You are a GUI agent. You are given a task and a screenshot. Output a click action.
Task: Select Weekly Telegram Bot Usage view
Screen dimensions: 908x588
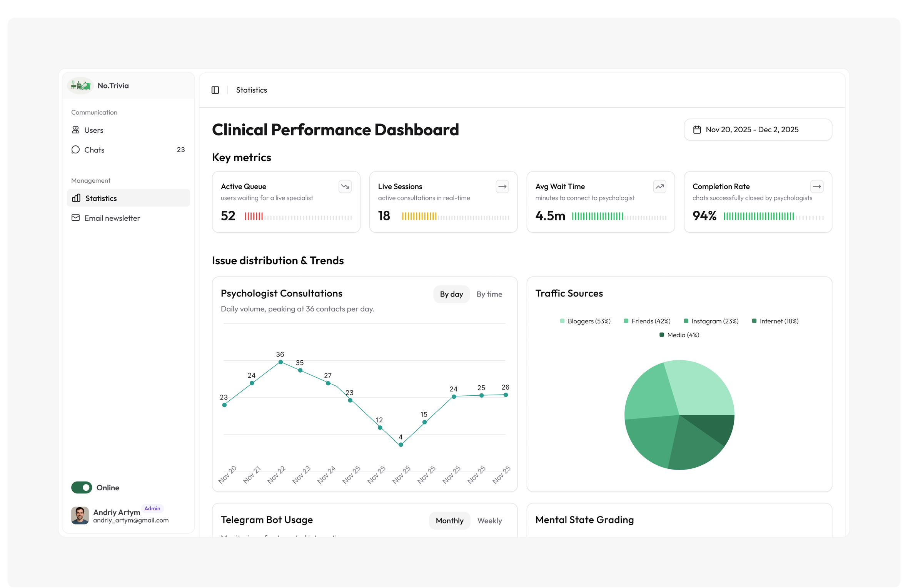489,521
